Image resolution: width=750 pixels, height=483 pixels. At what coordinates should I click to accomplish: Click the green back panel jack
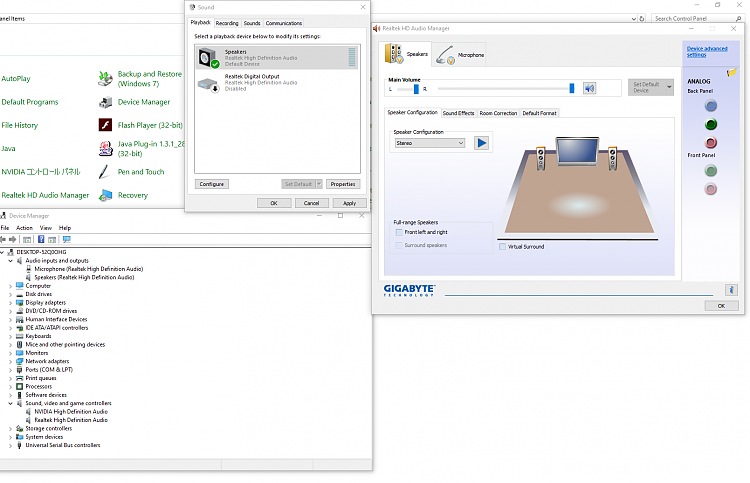(711, 124)
